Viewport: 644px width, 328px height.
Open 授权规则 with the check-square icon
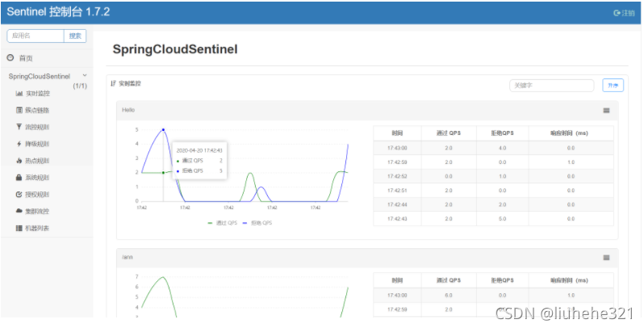click(x=19, y=195)
